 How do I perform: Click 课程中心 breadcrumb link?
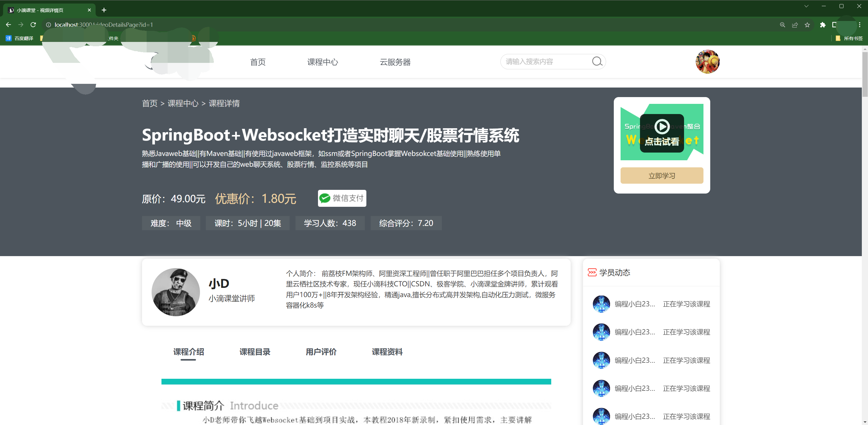[183, 104]
